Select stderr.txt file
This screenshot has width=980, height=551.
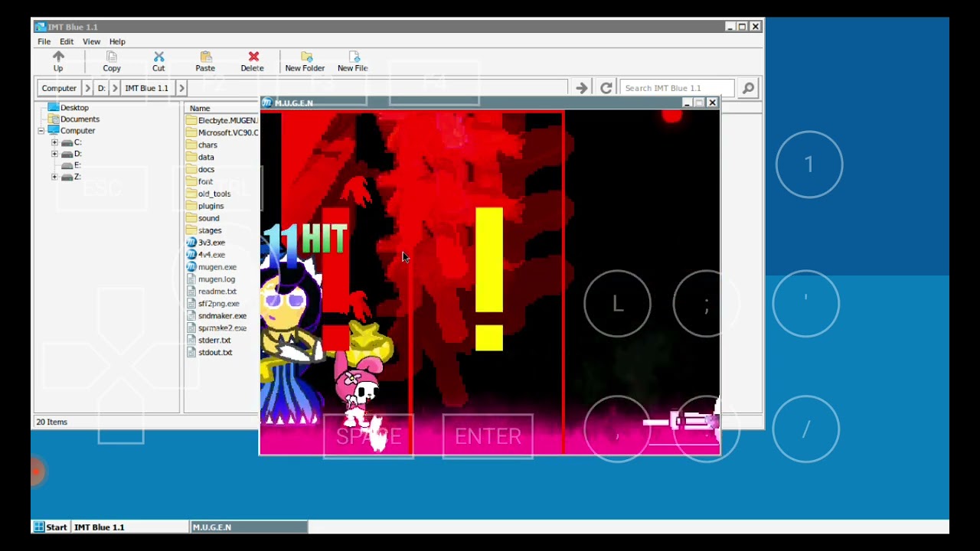pos(209,341)
